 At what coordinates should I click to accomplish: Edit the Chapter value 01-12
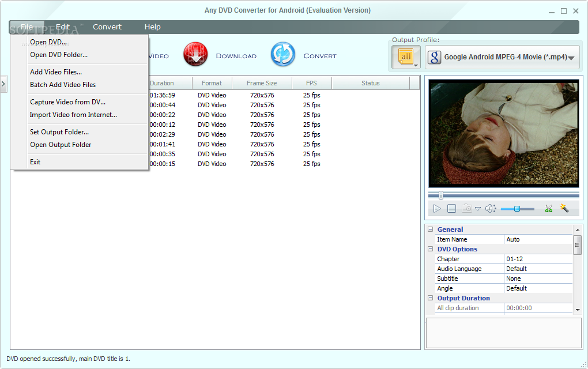538,259
